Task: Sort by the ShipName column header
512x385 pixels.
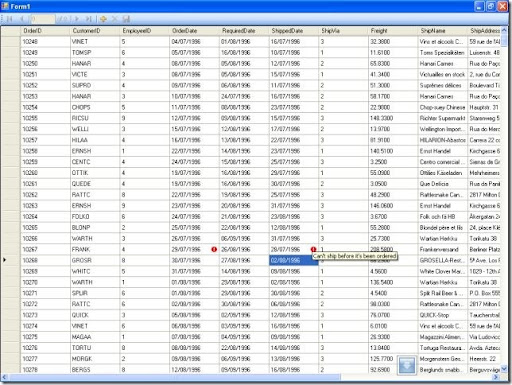Action: pyautogui.click(x=443, y=31)
